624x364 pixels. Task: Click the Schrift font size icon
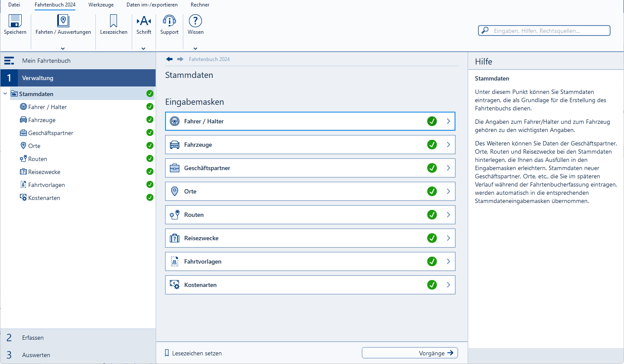point(144,21)
